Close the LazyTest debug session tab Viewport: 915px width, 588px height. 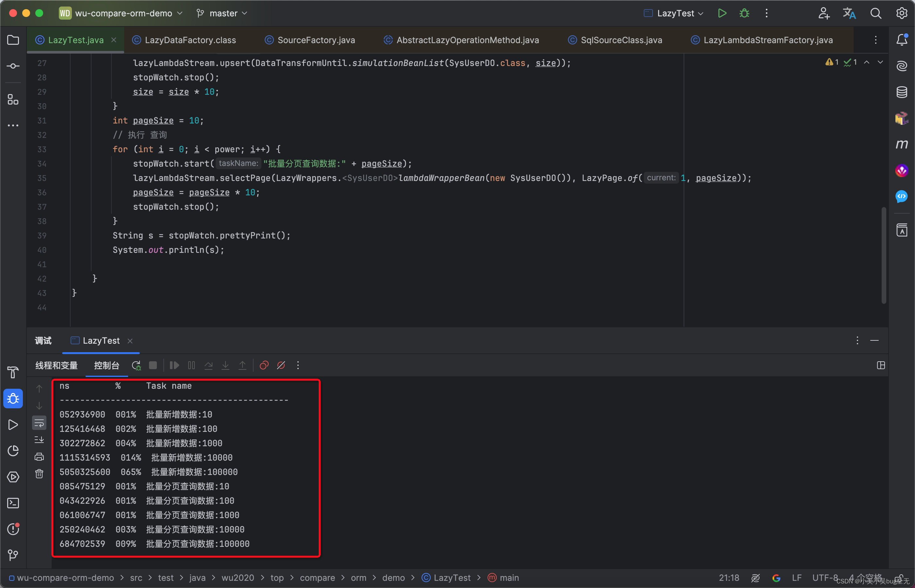[130, 341]
